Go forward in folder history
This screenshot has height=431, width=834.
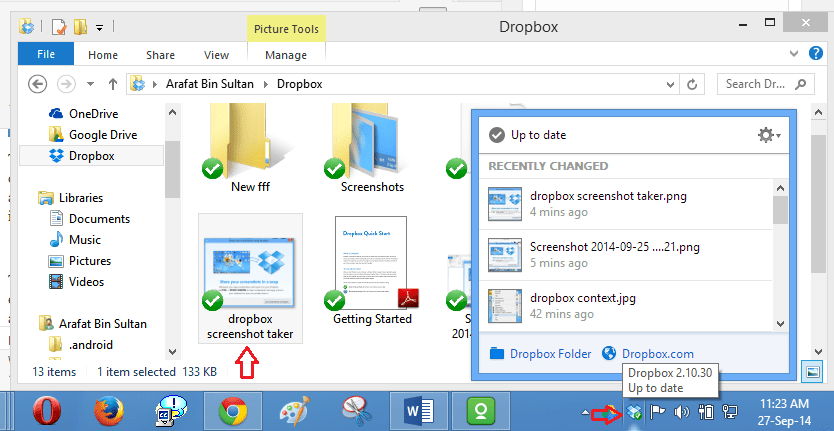66,84
